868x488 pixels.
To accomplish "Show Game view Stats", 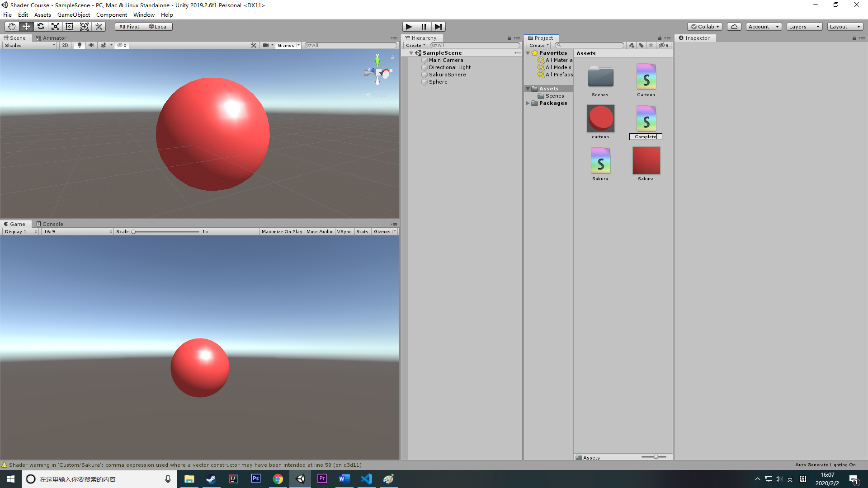I will click(x=362, y=231).
